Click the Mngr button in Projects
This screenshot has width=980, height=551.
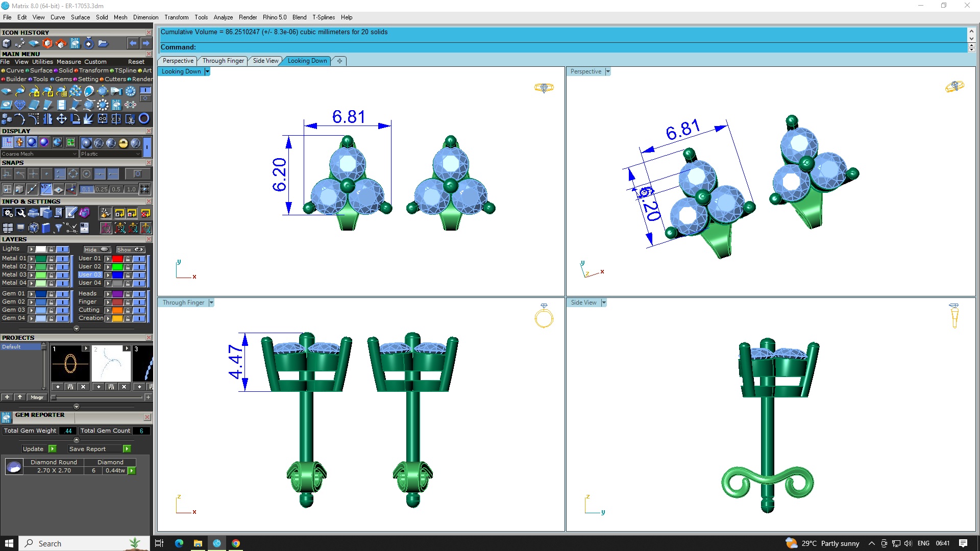click(37, 397)
